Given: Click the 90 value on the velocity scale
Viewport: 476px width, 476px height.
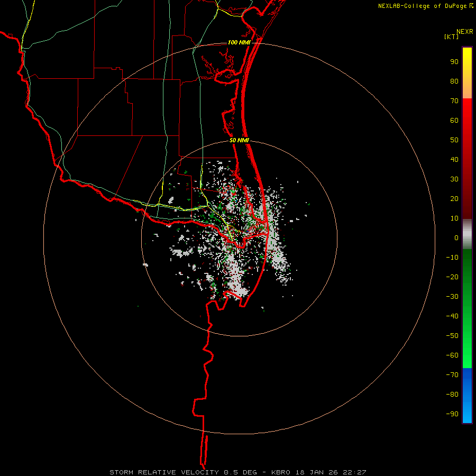Looking at the screenshot, I should (454, 62).
